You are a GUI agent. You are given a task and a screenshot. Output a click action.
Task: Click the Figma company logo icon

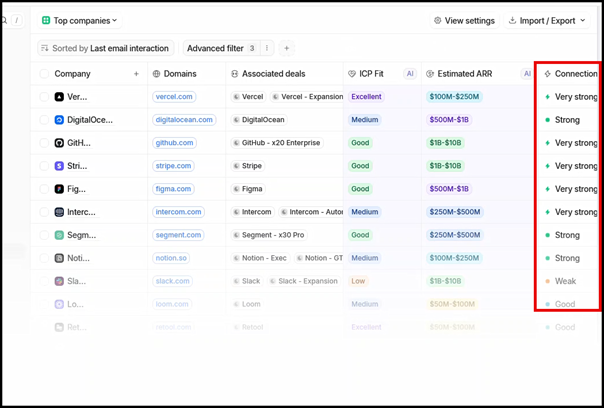pos(60,189)
